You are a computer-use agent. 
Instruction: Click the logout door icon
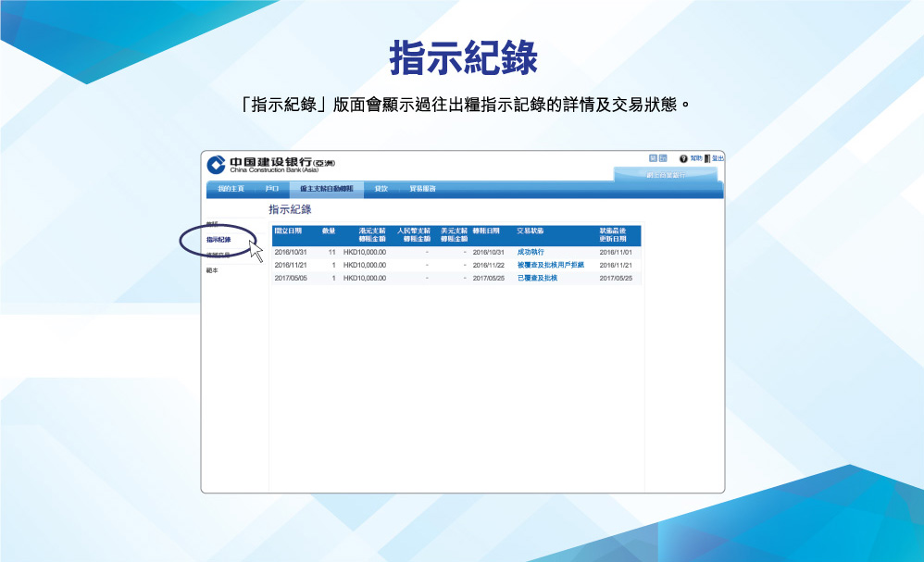click(x=707, y=159)
